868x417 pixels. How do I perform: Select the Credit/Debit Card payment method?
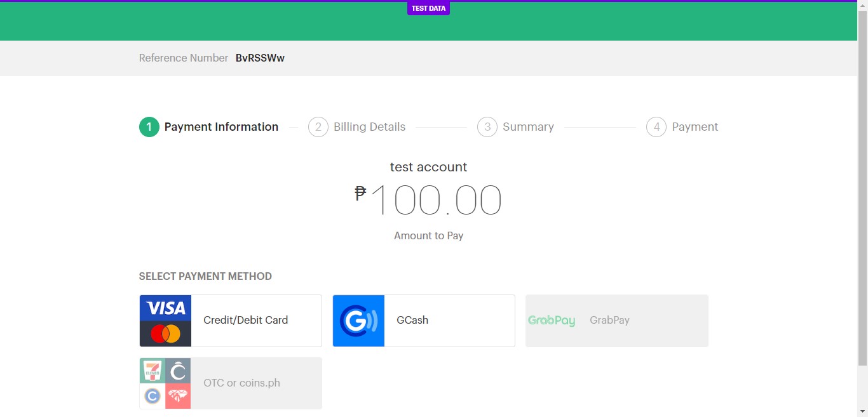[x=245, y=321]
